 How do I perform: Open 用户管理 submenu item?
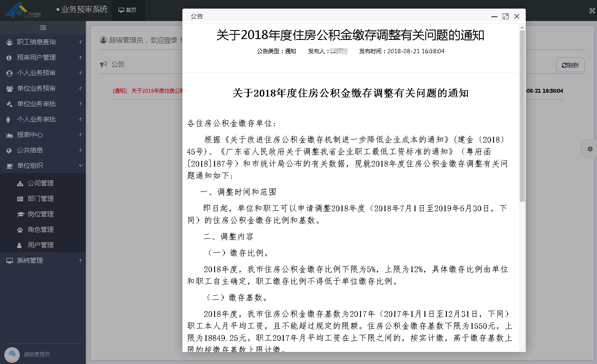41,245
